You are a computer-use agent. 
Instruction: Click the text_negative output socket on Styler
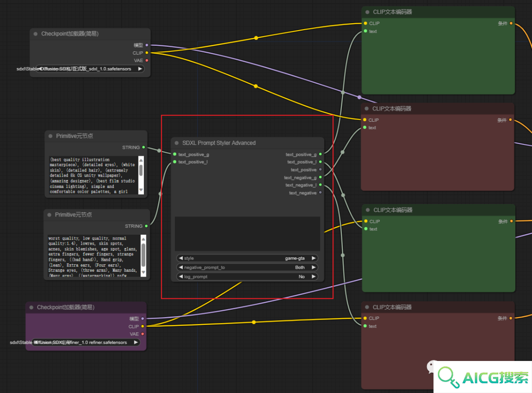click(x=320, y=193)
